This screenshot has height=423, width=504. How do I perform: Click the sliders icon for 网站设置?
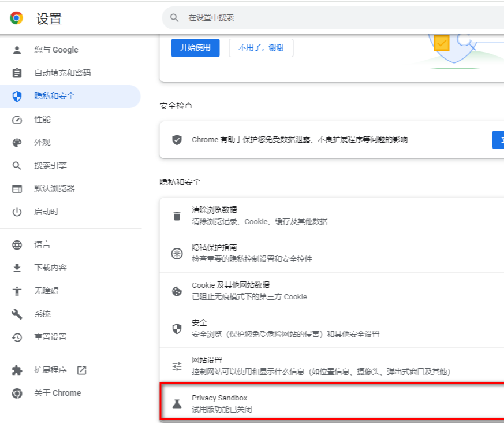coord(177,366)
